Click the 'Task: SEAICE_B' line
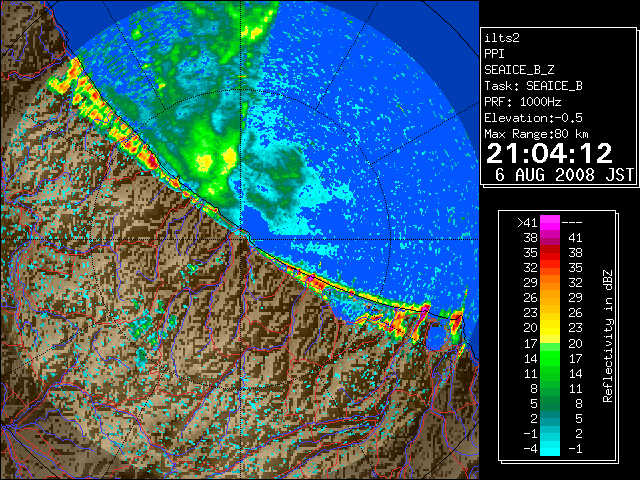Viewport: 640px width, 480px height. point(533,86)
